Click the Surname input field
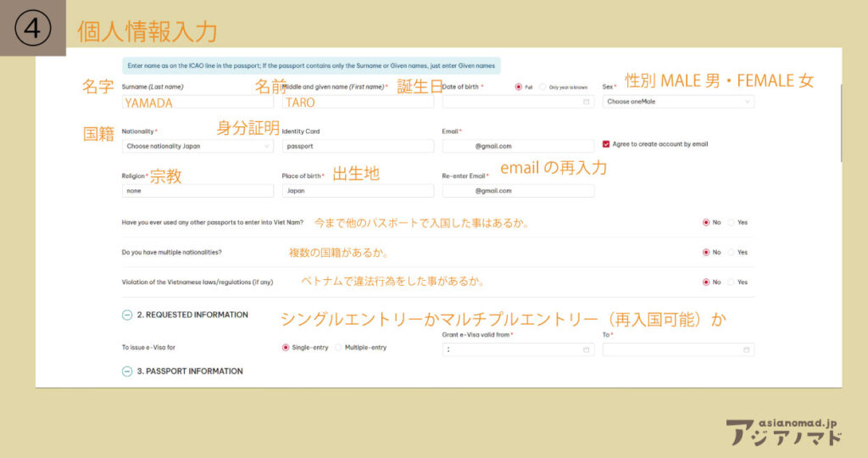The height and width of the screenshot is (458, 868). point(197,102)
